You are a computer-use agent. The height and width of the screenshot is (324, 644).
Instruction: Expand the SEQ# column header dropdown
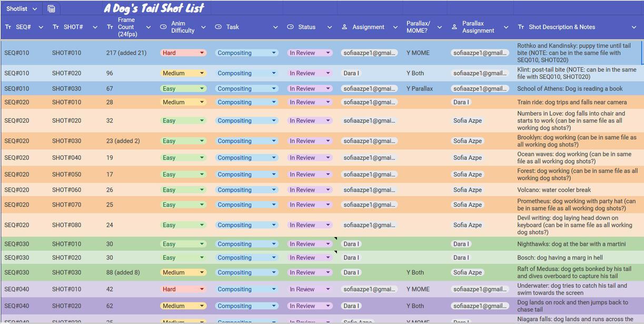click(41, 27)
